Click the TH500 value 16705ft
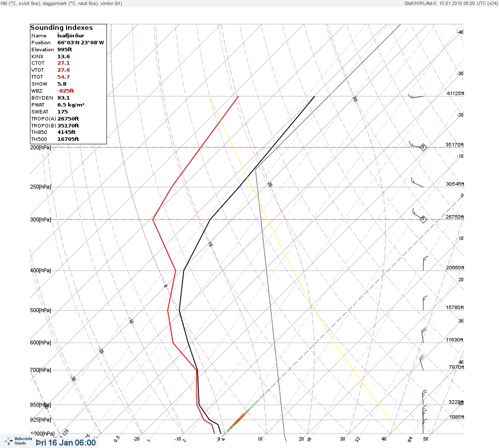The height and width of the screenshot is (448, 499). coord(68,139)
